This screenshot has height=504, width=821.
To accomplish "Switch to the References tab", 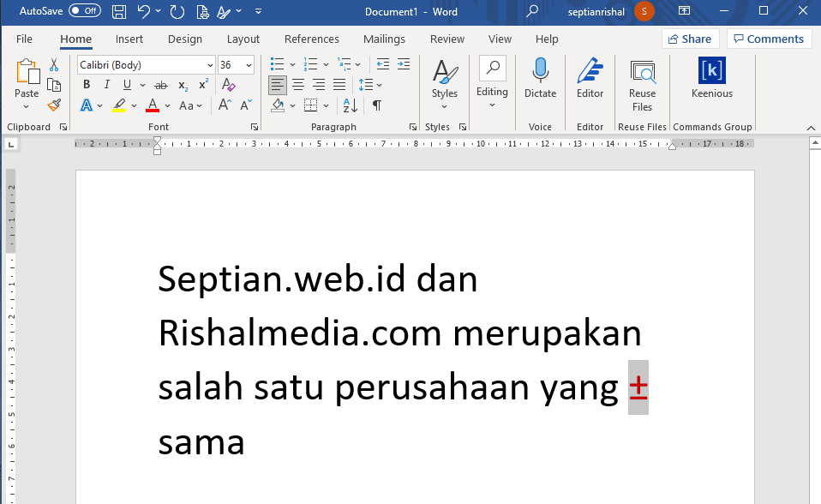I will click(312, 39).
